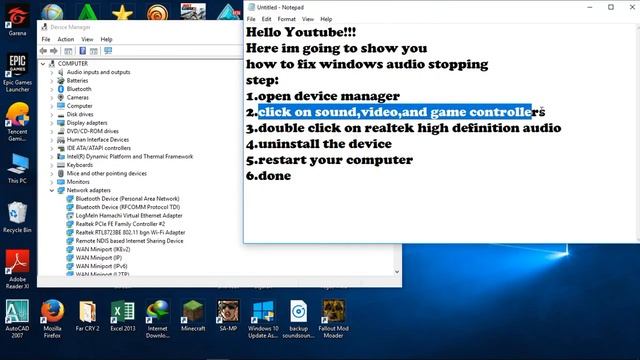
Task: Click the highlighted 'click on sound,video,and game controllers' text
Action: point(402,112)
